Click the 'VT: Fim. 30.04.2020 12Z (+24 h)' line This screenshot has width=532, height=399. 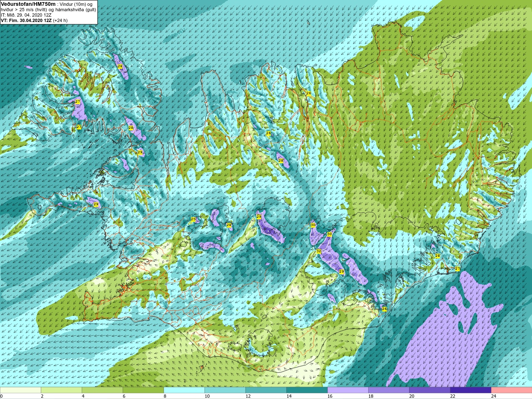34,20
